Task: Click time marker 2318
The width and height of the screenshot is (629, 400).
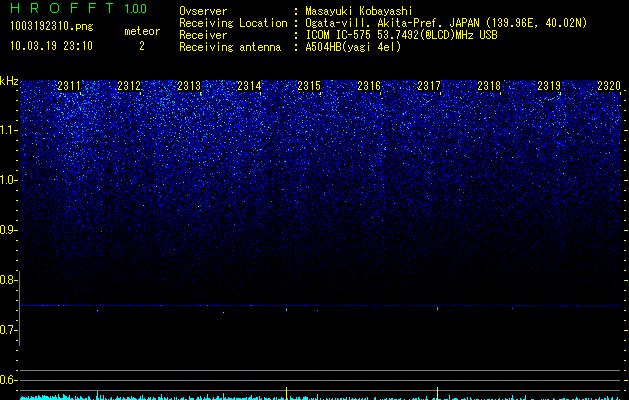Action: pos(489,86)
